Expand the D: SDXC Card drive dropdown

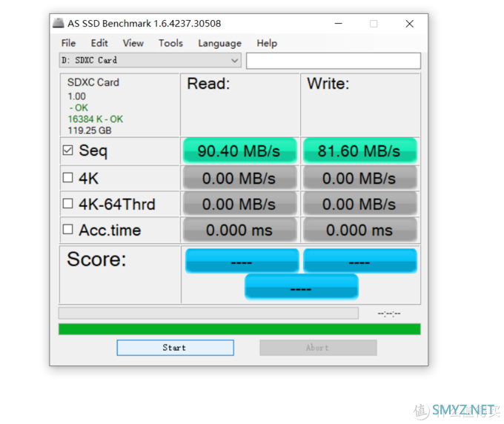tap(150, 61)
